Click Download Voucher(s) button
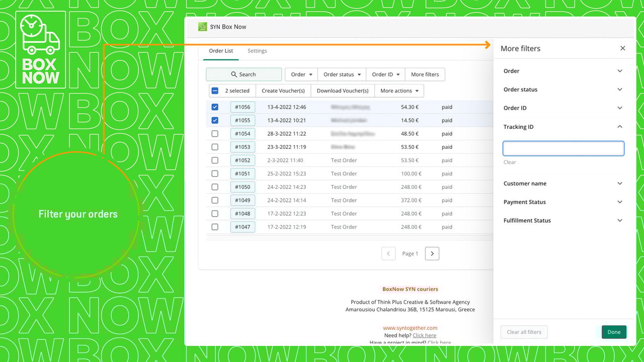Image resolution: width=644 pixels, height=362 pixels. point(343,91)
